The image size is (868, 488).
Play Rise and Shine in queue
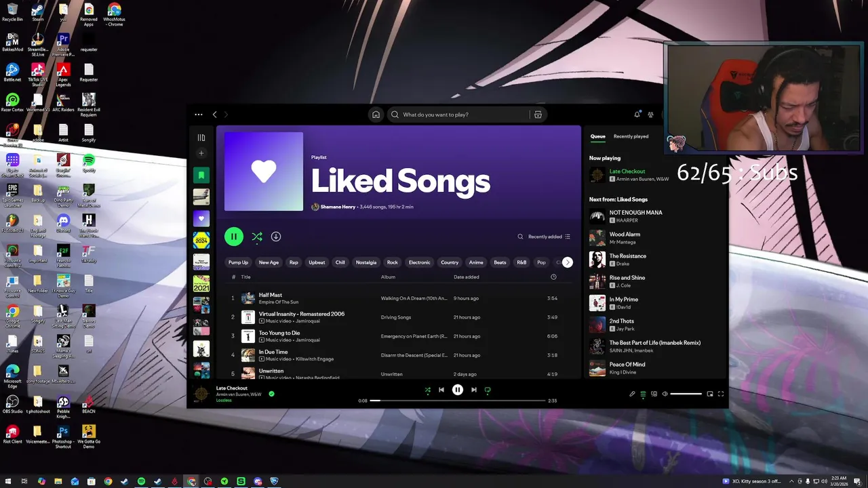coord(654,281)
